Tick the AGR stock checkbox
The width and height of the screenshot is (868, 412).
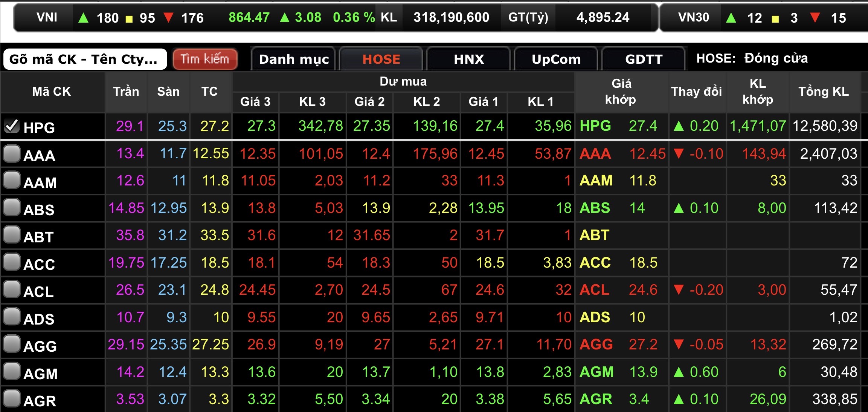pos(11,398)
